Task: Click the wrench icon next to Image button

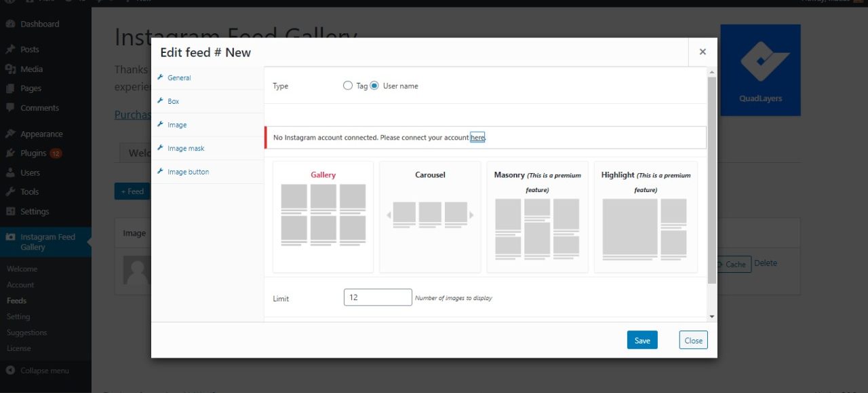Action: pyautogui.click(x=161, y=172)
